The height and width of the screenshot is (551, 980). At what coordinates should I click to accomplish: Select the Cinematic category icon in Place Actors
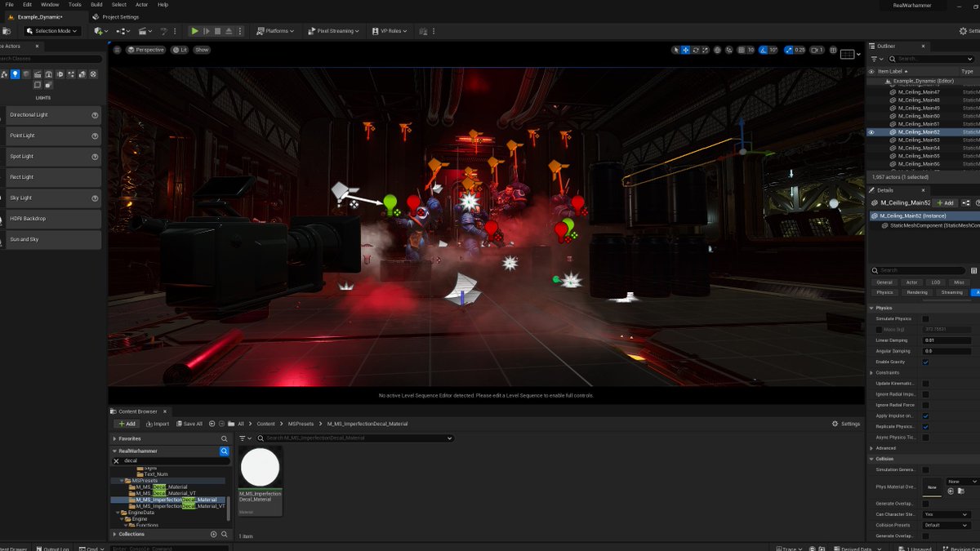(x=38, y=74)
